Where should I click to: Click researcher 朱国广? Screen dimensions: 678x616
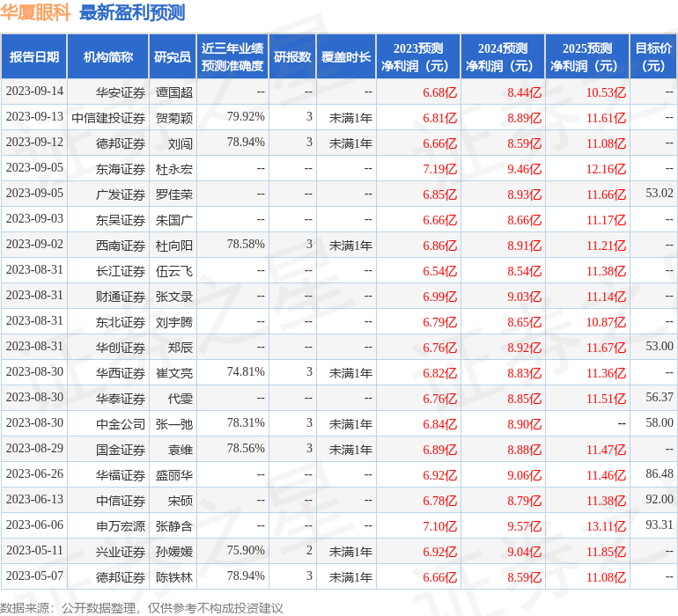(x=173, y=220)
